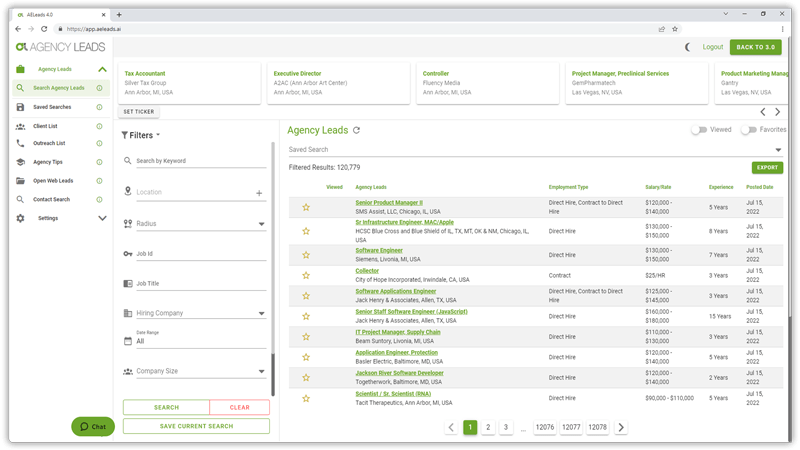The width and height of the screenshot is (800, 450).
Task: Go to results page 2
Action: [x=488, y=427]
